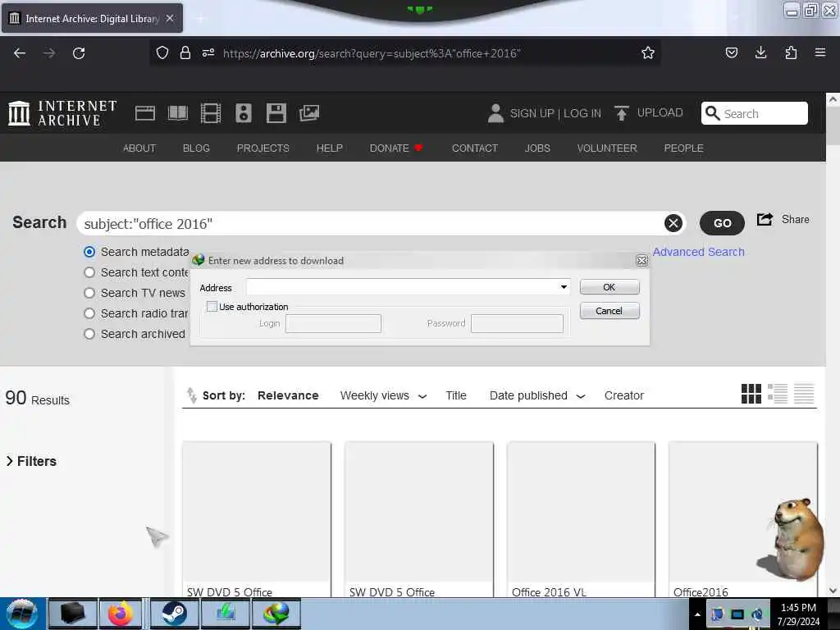Click the shield tracking protection icon
Image resolution: width=840 pixels, height=630 pixels.
click(162, 52)
